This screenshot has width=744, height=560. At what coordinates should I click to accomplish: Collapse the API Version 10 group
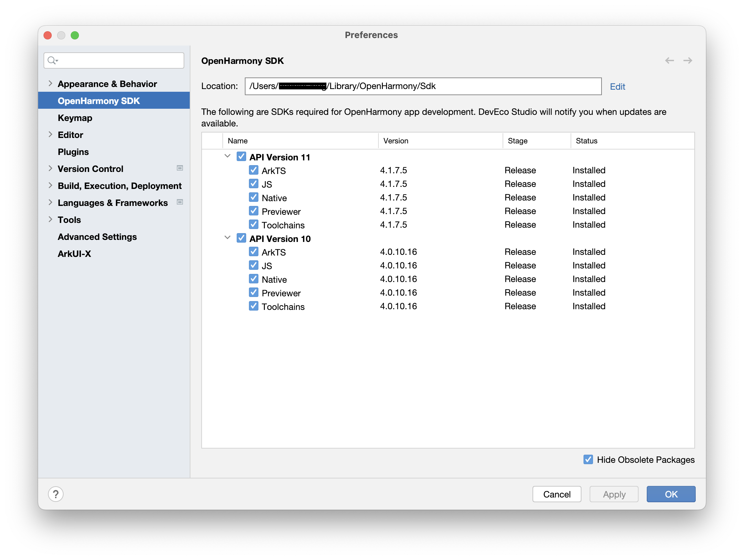[x=227, y=238]
